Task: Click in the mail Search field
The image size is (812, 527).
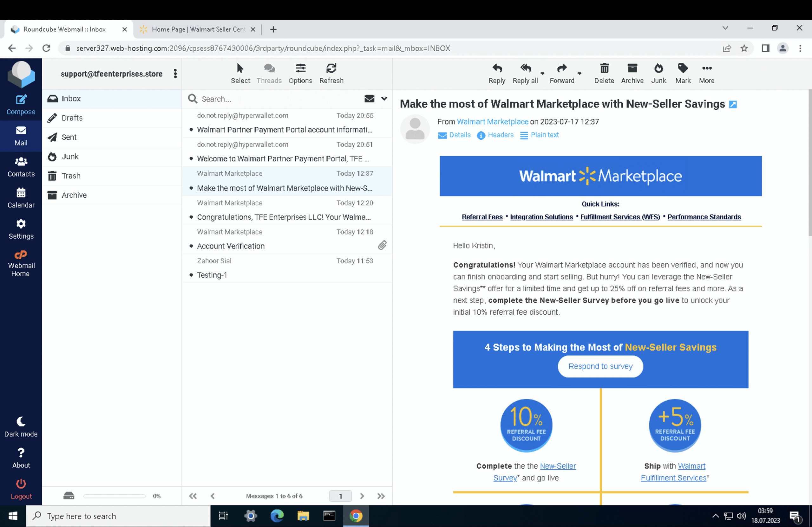Action: [273, 99]
